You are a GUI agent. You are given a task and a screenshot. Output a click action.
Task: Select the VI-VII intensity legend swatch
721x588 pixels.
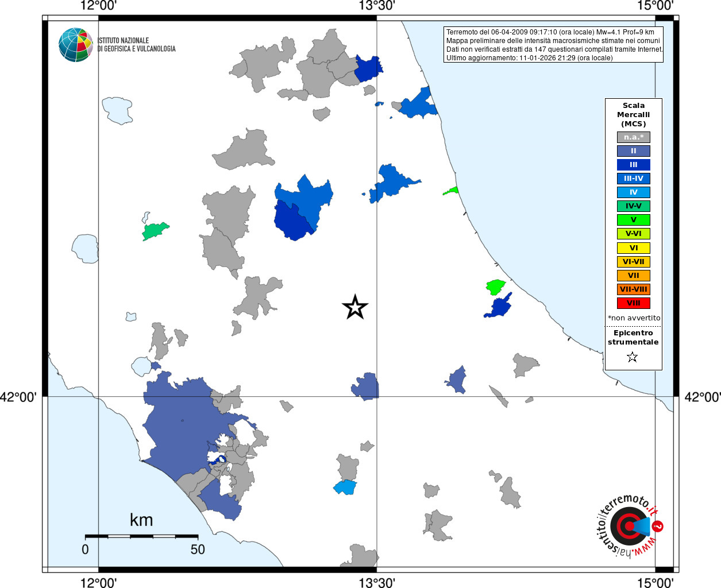pyautogui.click(x=634, y=262)
